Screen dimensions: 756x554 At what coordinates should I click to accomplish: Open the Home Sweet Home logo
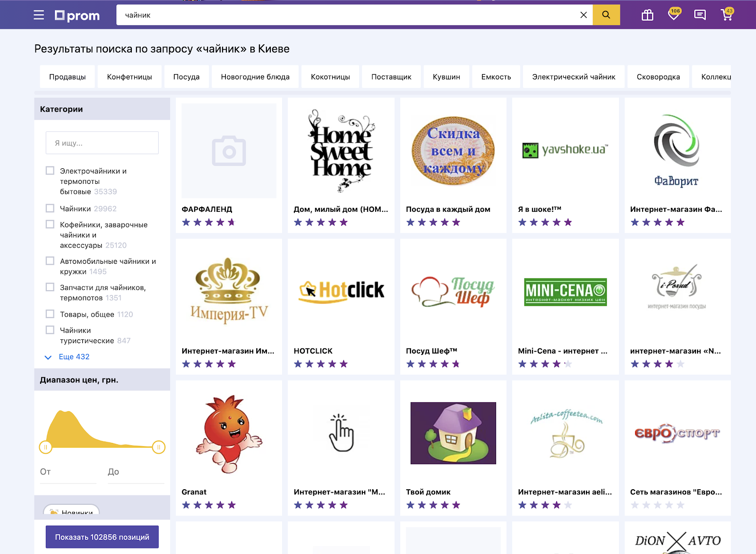point(341,151)
